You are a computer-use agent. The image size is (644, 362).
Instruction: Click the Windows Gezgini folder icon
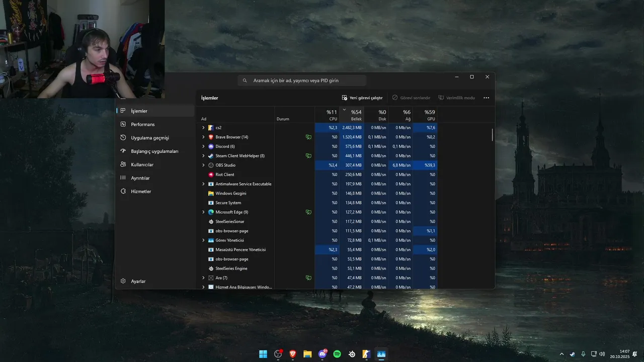pyautogui.click(x=211, y=193)
